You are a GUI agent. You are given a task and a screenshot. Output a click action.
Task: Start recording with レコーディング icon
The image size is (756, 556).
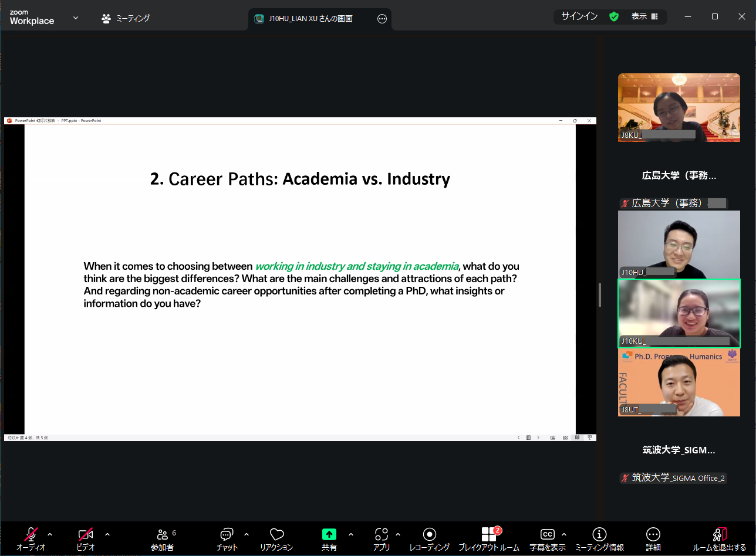(x=429, y=535)
